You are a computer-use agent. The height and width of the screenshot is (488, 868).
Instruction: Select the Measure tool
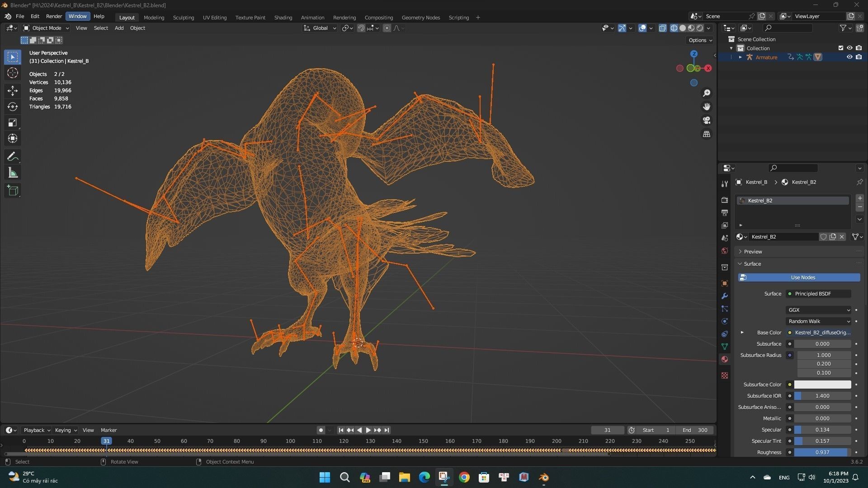coord(13,173)
